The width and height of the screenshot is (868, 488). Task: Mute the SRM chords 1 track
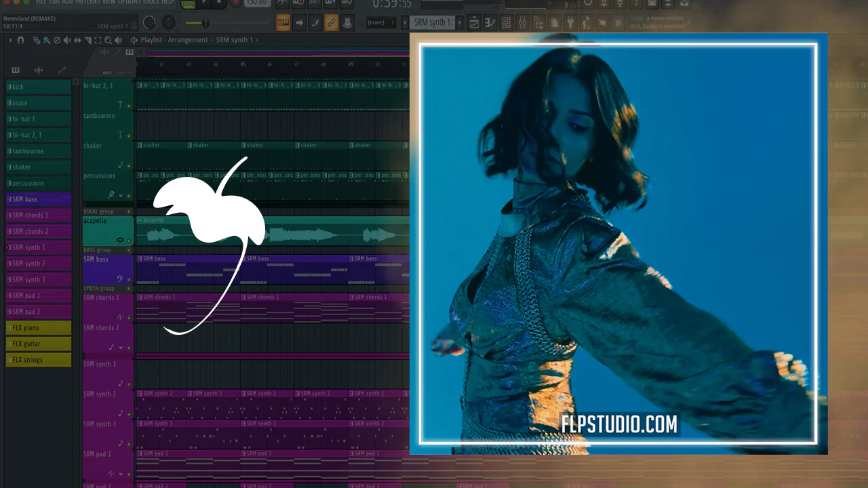click(129, 317)
